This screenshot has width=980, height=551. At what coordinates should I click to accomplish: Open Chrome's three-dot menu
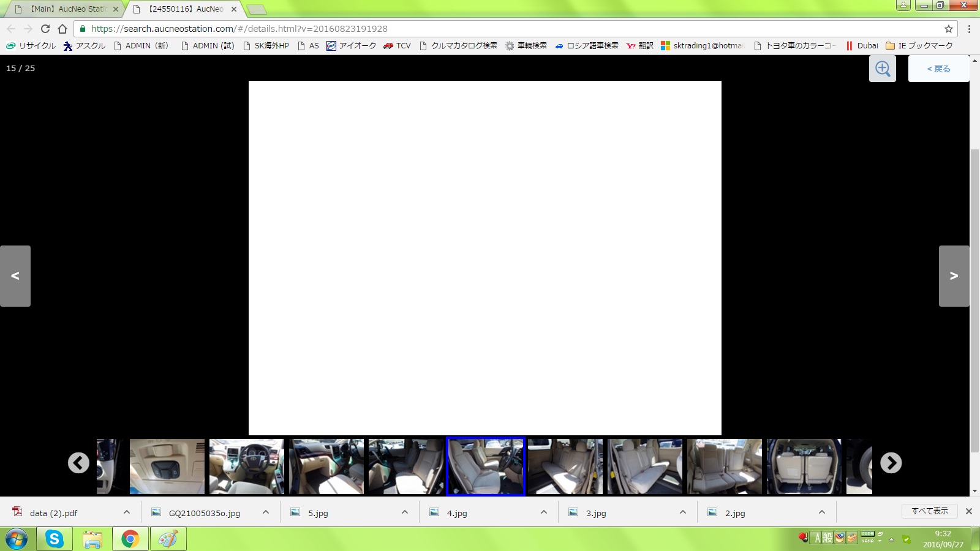coord(969,29)
